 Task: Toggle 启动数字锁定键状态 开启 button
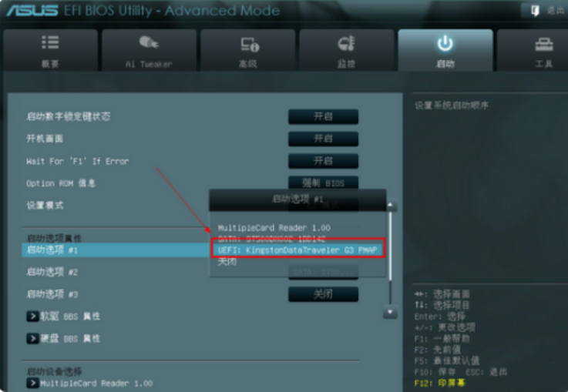click(x=323, y=116)
